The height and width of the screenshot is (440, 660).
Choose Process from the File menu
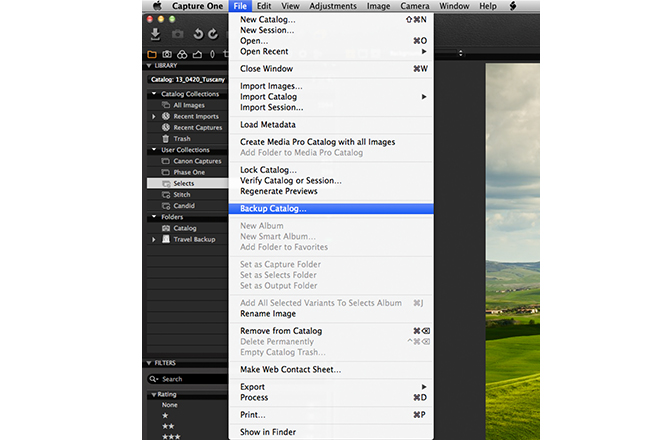331,397
